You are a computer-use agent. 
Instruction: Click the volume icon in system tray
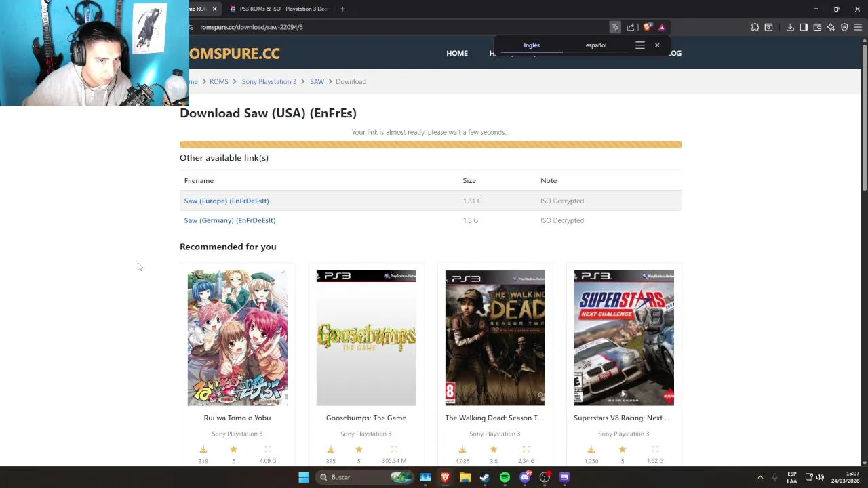coord(820,477)
